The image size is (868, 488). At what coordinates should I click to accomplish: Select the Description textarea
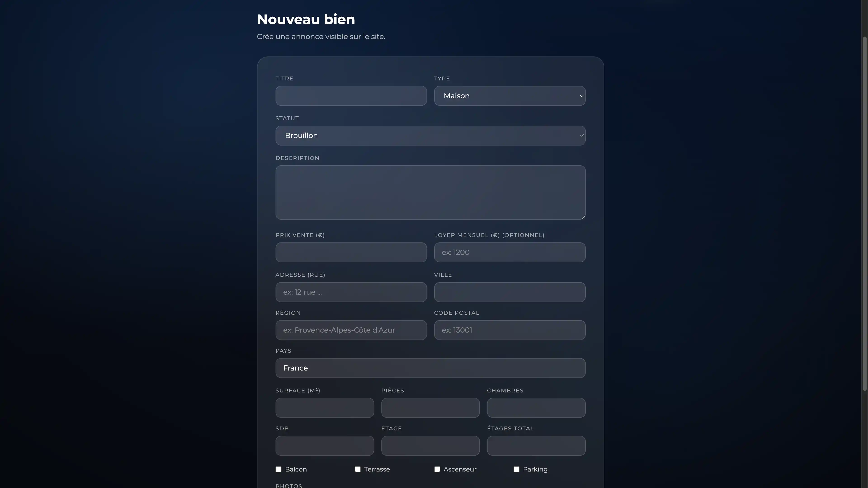(x=430, y=193)
